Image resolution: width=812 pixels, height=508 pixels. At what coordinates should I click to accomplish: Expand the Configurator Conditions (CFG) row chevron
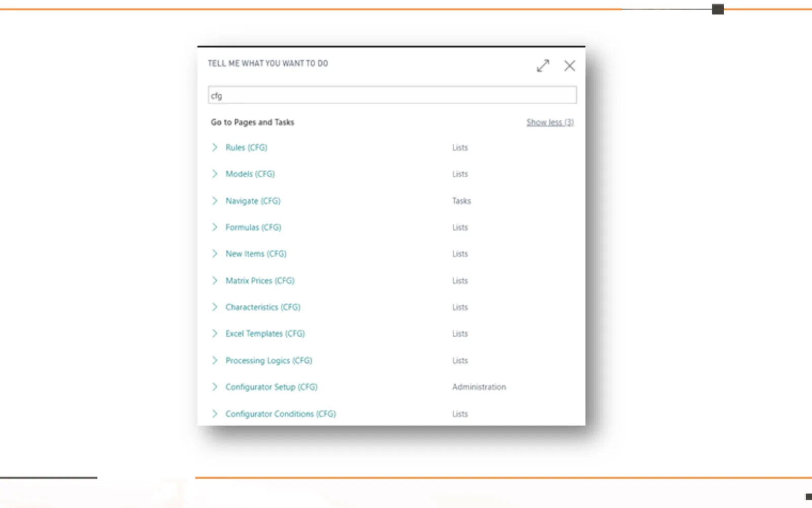point(215,414)
